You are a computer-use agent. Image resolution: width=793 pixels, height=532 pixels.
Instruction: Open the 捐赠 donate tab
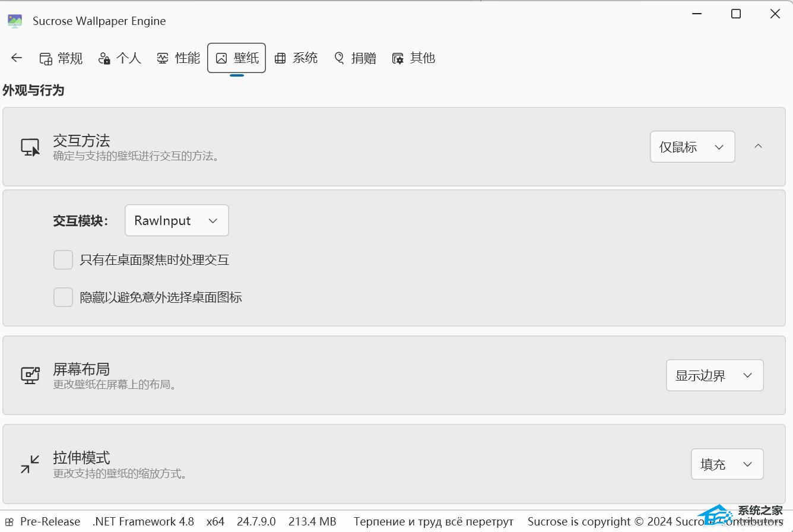[355, 58]
